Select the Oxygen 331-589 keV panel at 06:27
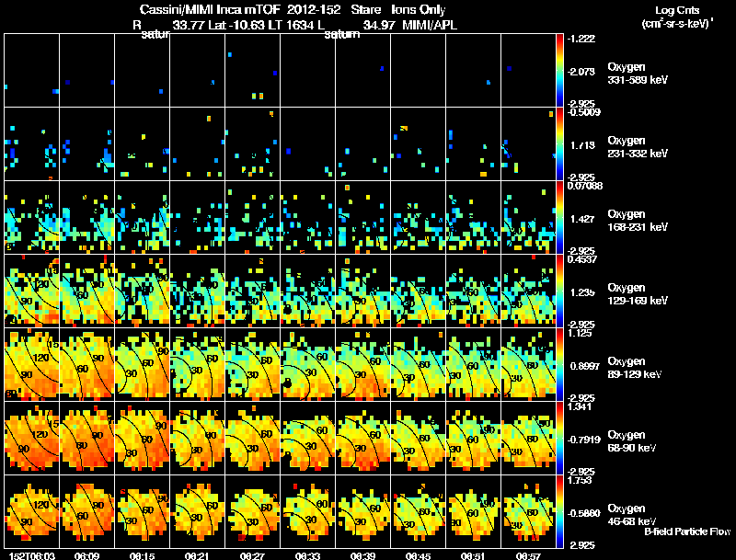This screenshot has height=560, width=736. tap(252, 71)
